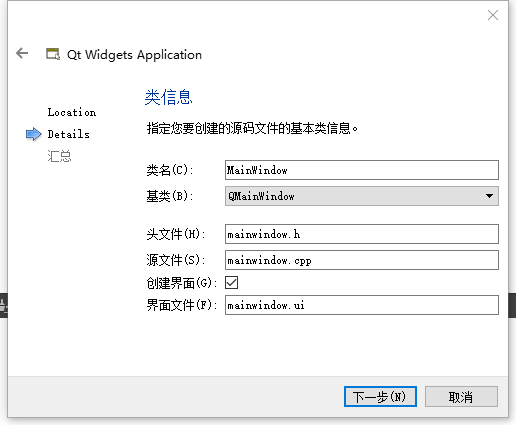
Task: Click the 创建界面(G) label
Action: point(182,283)
